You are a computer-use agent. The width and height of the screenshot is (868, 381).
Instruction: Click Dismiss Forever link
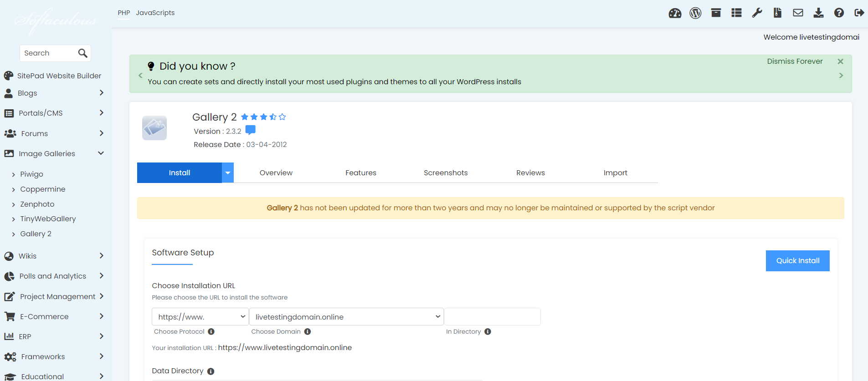point(795,61)
